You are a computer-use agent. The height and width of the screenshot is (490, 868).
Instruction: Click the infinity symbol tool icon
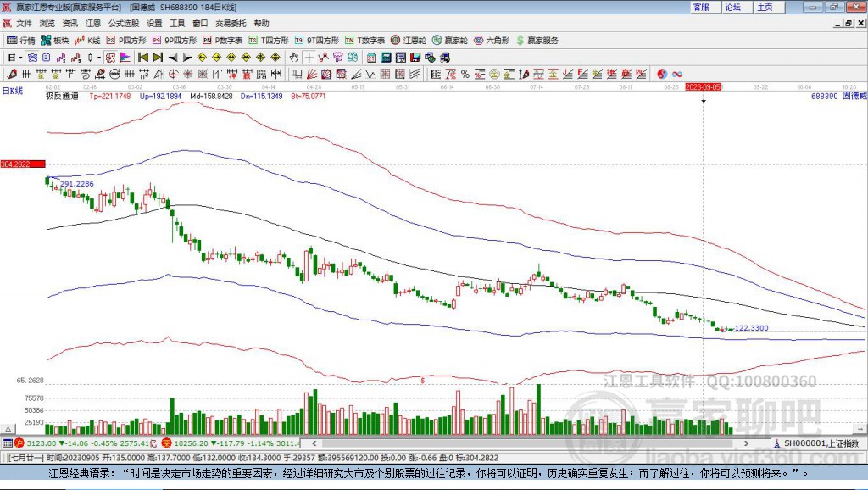(x=677, y=74)
